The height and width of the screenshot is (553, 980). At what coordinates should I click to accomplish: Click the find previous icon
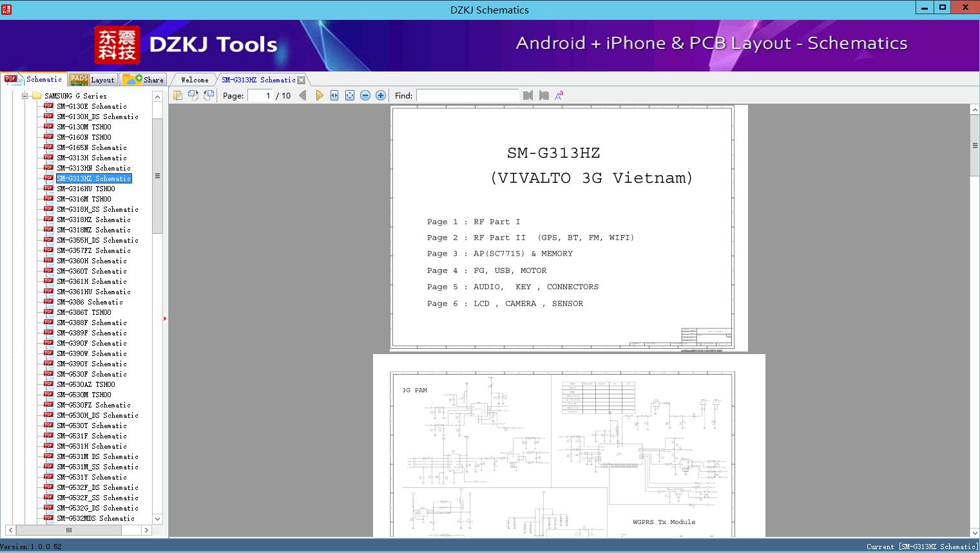point(528,95)
